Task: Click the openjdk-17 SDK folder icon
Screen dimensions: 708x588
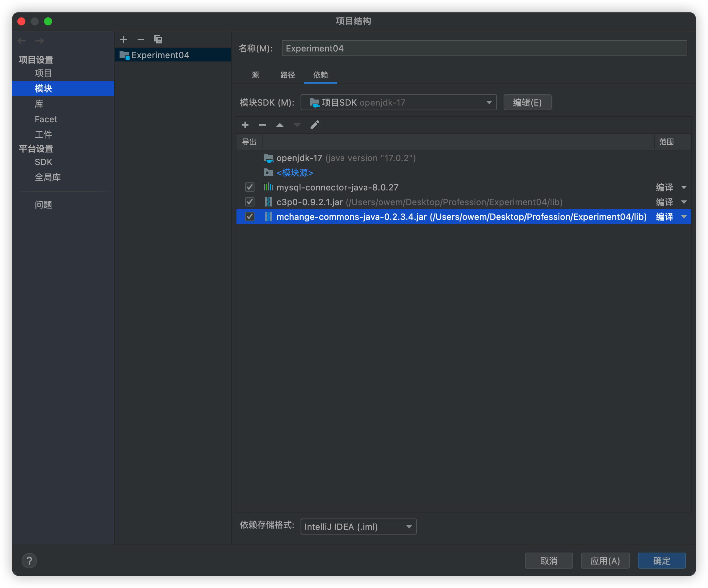Action: tap(269, 158)
